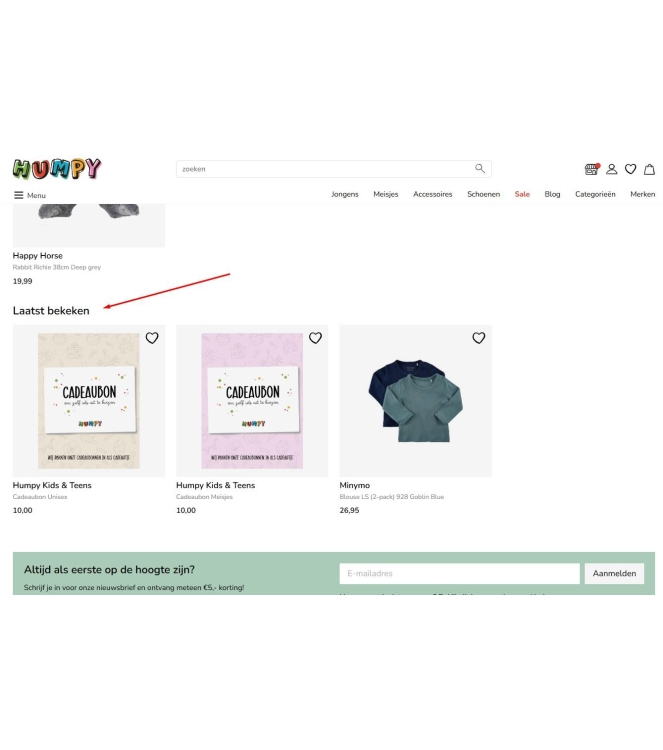Expand the Meisjes menu
The image size is (663, 750).
click(386, 194)
